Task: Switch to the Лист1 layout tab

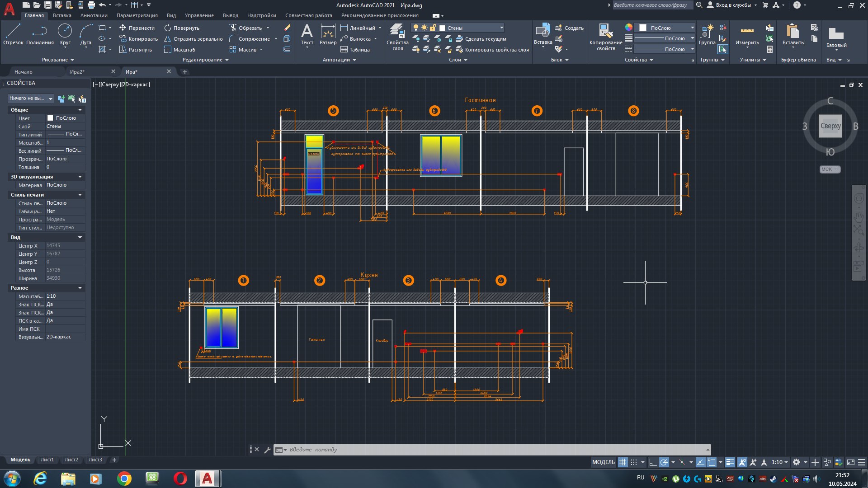Action: [x=47, y=460]
